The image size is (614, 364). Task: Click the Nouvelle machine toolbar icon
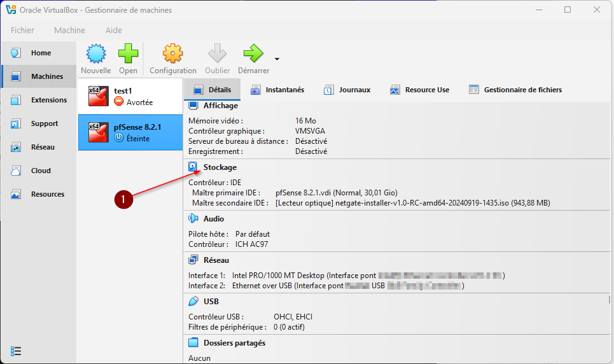point(95,53)
